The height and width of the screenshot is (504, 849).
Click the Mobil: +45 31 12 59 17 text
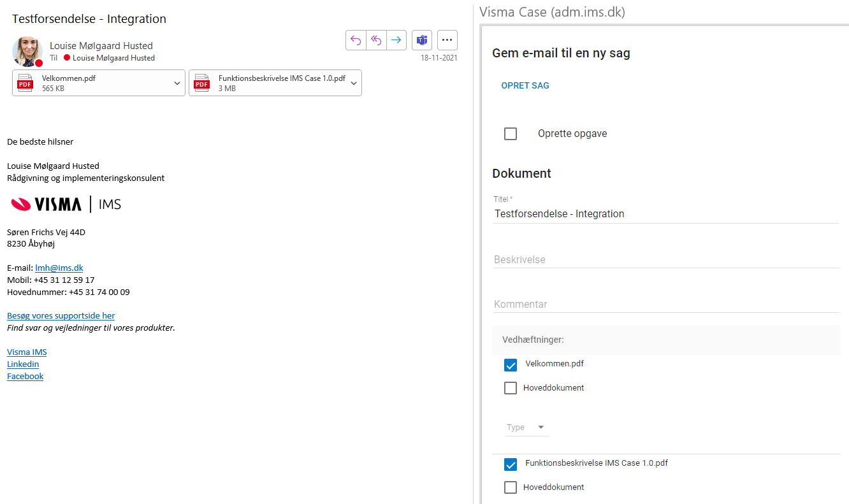[51, 280]
